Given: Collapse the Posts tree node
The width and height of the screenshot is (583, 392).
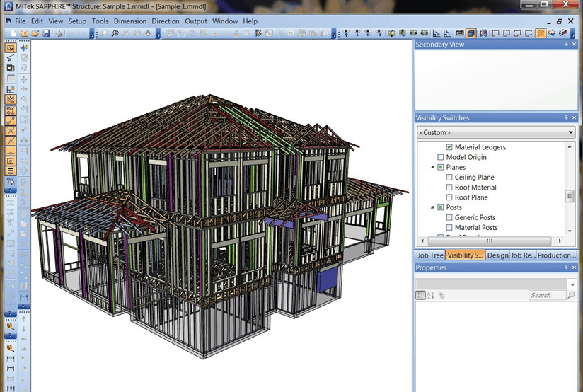Looking at the screenshot, I should (432, 207).
